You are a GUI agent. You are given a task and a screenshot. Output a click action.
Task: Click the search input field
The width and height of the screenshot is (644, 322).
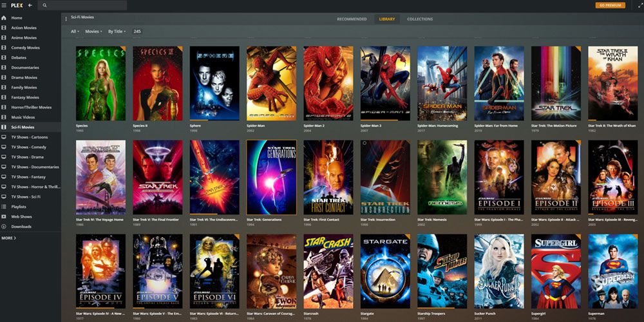82,5
